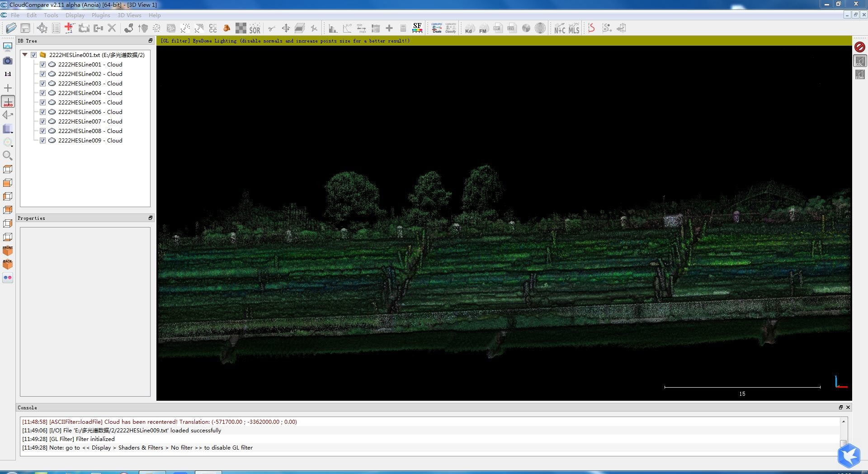This screenshot has height=474, width=868.
Task: Click the N+C normals plugin icon
Action: tap(560, 28)
